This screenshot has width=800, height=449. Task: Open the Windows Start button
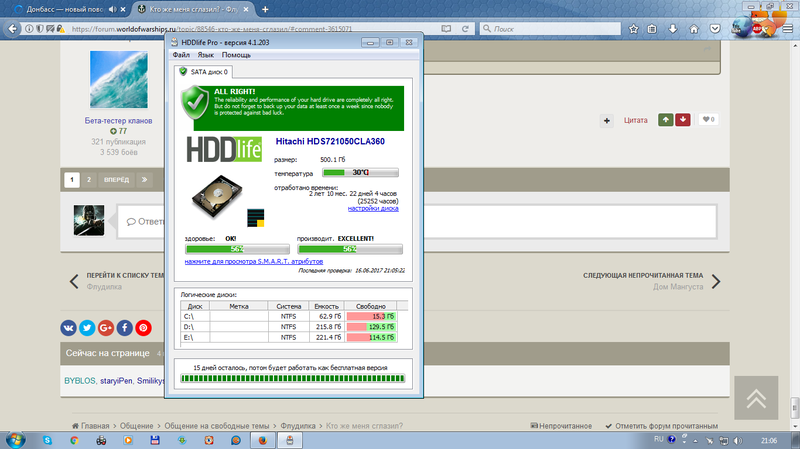tap(15, 440)
